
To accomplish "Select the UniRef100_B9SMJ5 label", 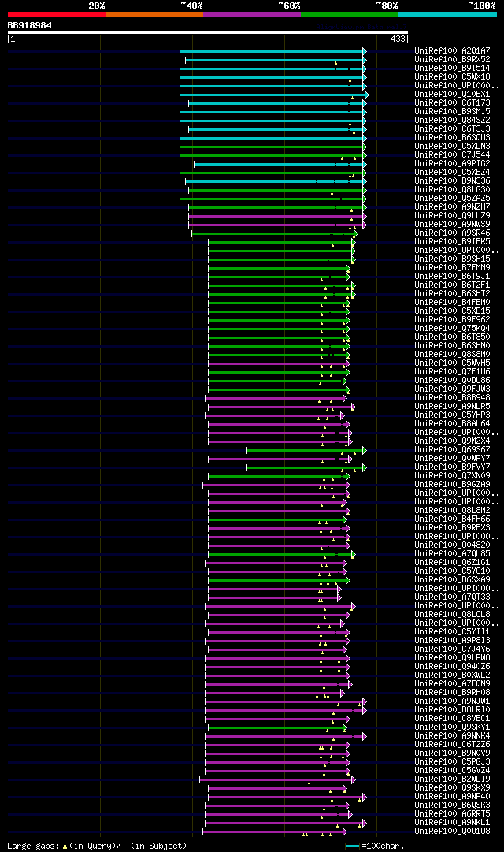I will [x=452, y=112].
